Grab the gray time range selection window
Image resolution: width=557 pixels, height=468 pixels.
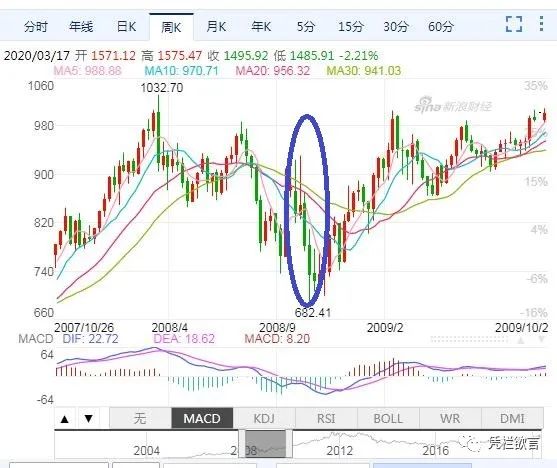tap(266, 444)
